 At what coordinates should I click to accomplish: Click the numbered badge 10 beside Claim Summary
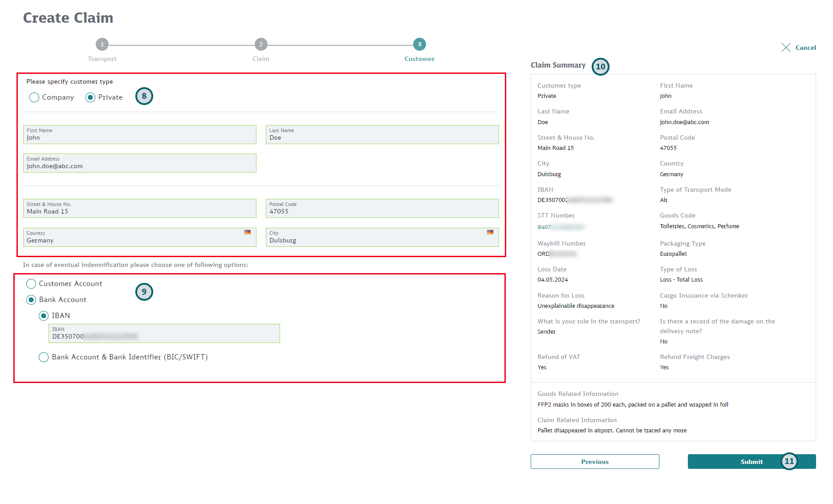pyautogui.click(x=601, y=67)
